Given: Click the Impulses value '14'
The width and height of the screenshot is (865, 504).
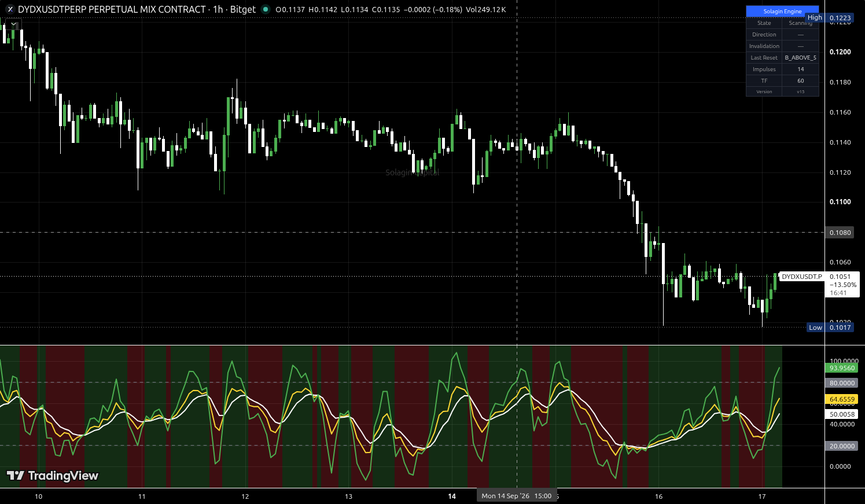Looking at the screenshot, I should coord(800,69).
